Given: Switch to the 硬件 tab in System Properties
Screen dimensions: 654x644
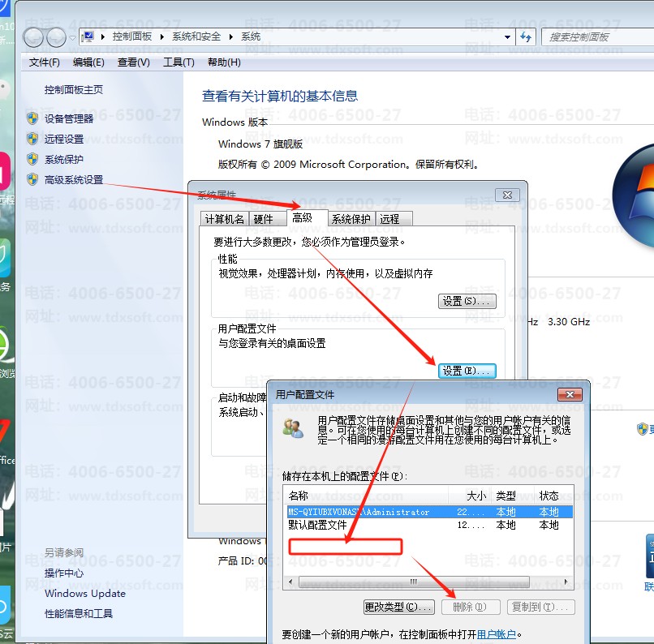Looking at the screenshot, I should pyautogui.click(x=264, y=219).
